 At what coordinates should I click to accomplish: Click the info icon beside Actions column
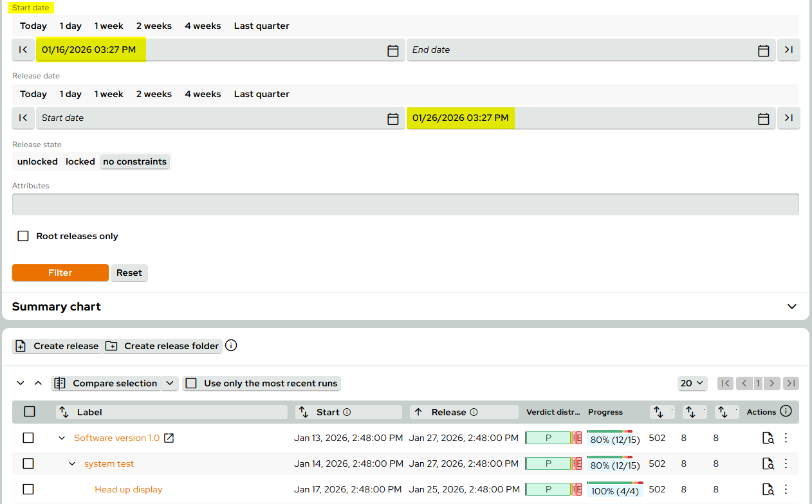point(786,411)
